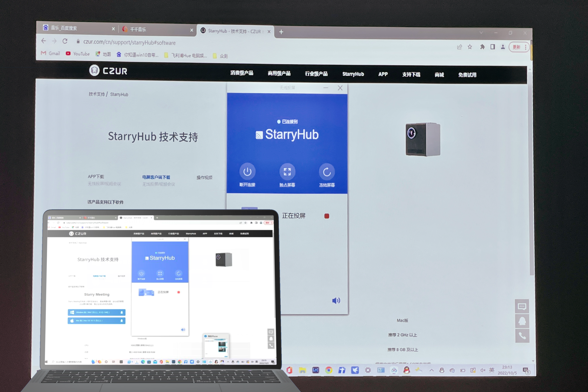The image size is (588, 392).
Task: Click address bar URL on projected browser
Action: [129, 42]
